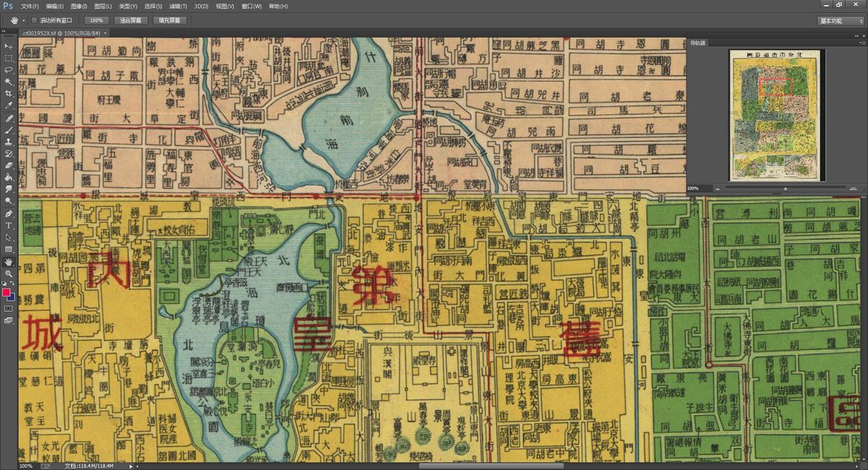Close the Navigator panel

tap(862, 36)
